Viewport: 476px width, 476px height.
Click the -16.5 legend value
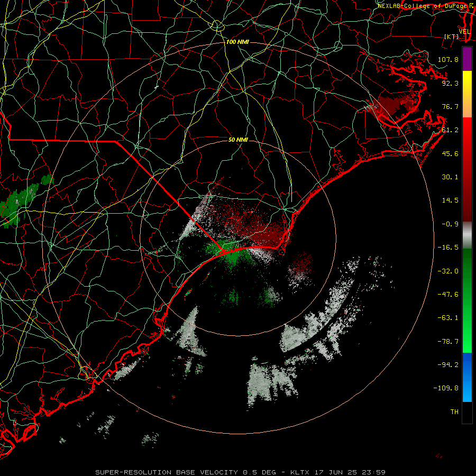[x=448, y=248]
